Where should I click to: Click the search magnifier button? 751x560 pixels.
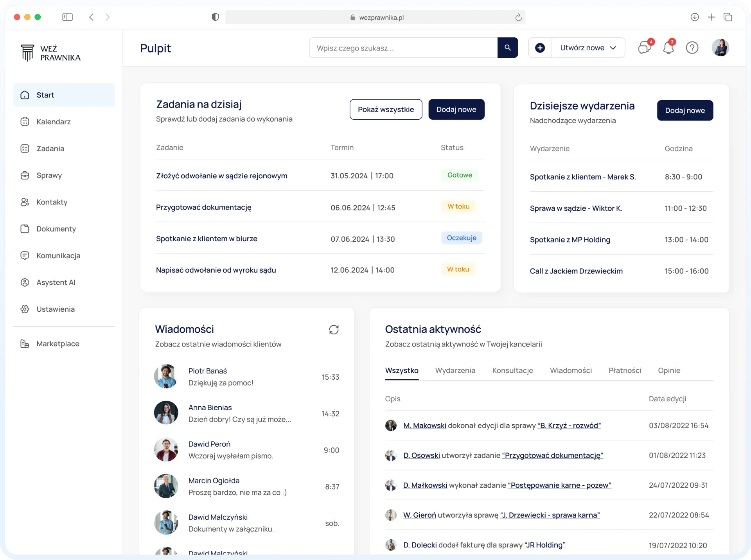[507, 48]
